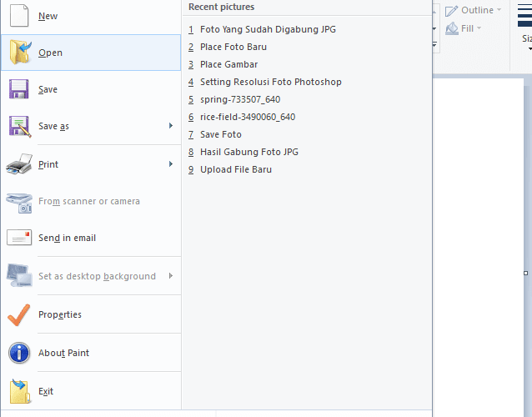Select the Open folder icon

click(x=20, y=53)
